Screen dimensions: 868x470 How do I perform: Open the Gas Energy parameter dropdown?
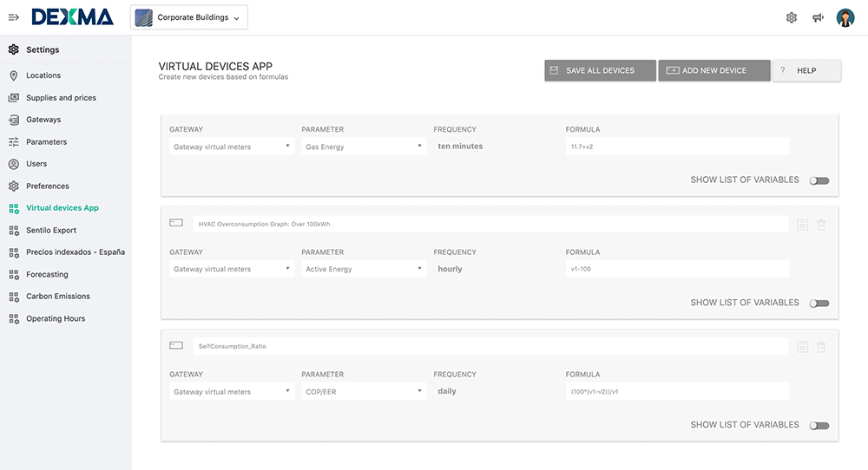364,147
